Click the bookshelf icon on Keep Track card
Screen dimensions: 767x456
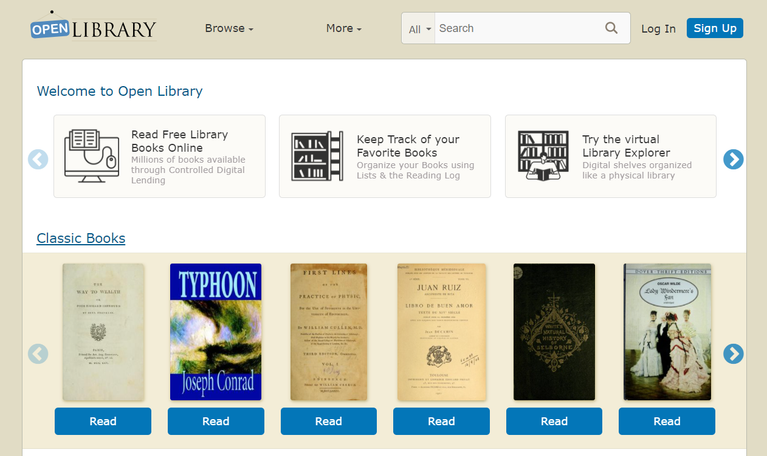pyautogui.click(x=317, y=156)
